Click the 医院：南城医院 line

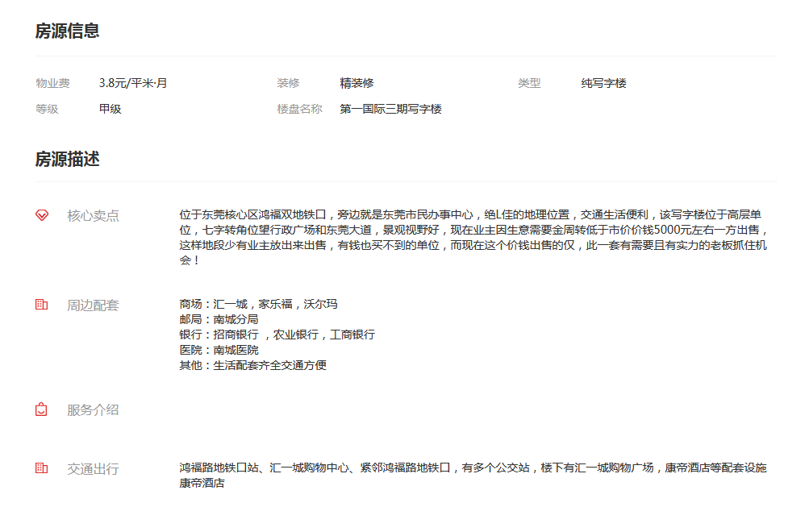pyautogui.click(x=219, y=350)
